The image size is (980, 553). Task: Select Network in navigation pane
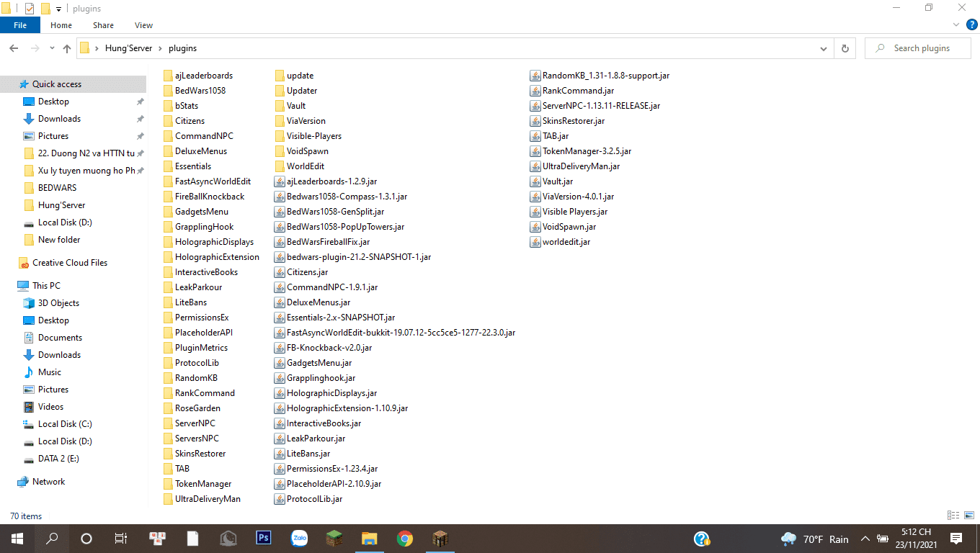click(48, 482)
